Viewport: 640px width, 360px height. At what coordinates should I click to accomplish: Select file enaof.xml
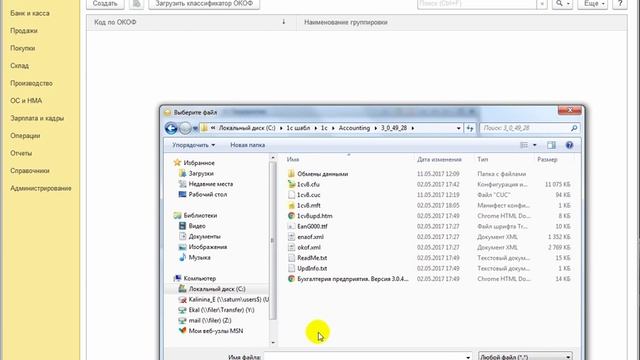[310, 237]
